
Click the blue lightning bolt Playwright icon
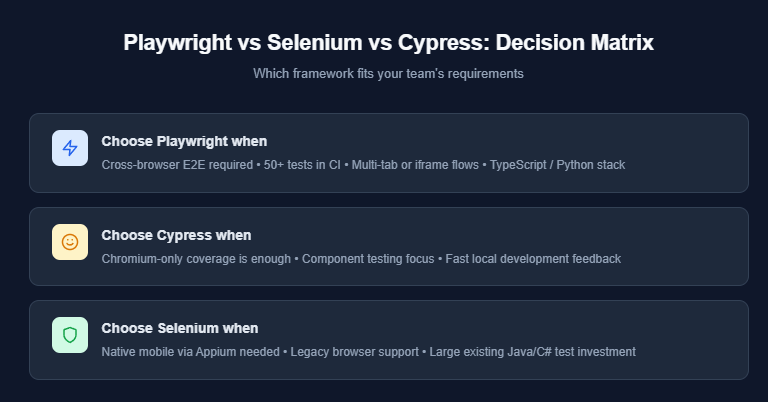[70, 148]
